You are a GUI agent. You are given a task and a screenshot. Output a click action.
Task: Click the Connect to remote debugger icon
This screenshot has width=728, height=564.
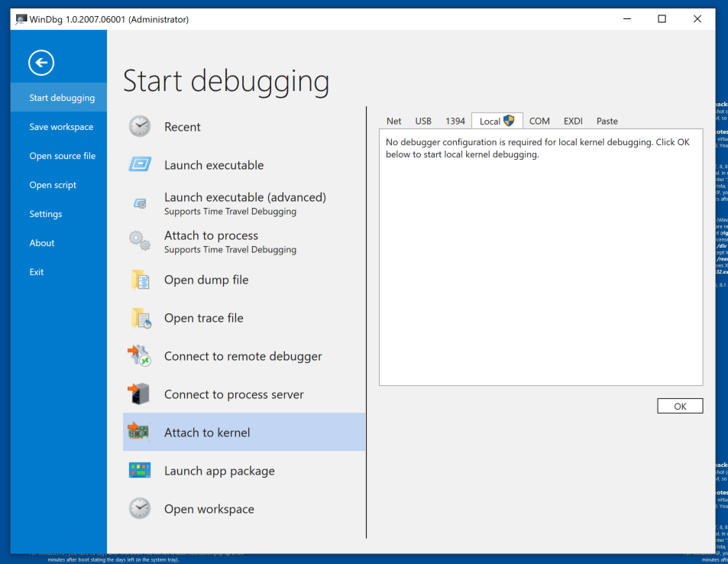pos(139,356)
